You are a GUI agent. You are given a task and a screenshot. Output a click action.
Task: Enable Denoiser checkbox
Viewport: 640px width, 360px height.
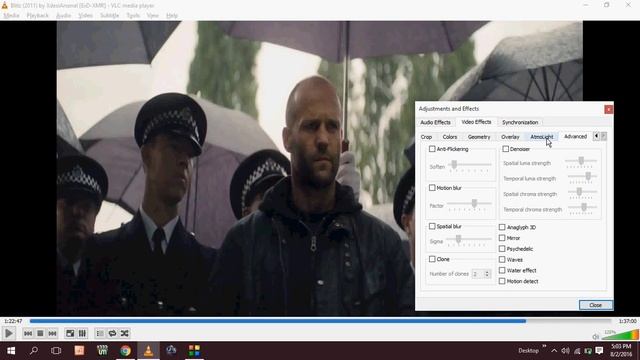click(x=505, y=149)
